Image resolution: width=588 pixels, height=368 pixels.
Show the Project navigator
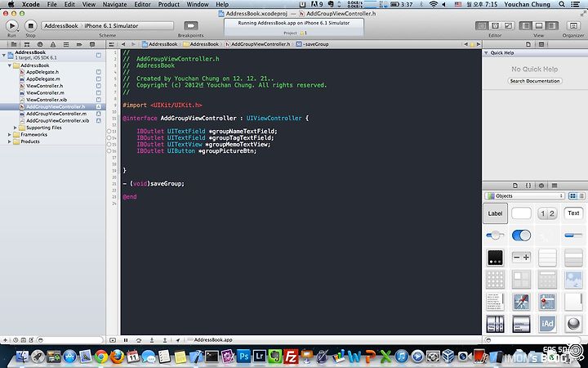pyautogui.click(x=14, y=44)
